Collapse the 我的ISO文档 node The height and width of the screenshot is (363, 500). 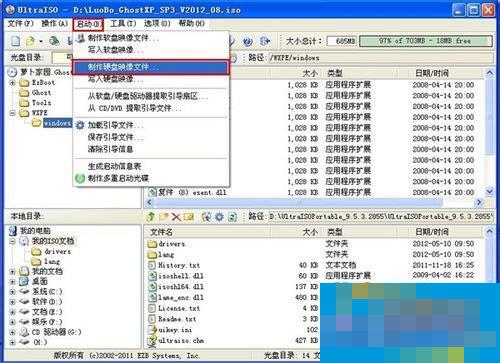tap(13, 241)
